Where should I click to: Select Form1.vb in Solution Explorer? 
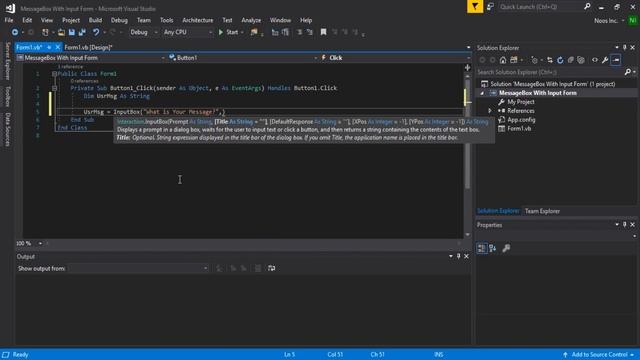tap(519, 129)
